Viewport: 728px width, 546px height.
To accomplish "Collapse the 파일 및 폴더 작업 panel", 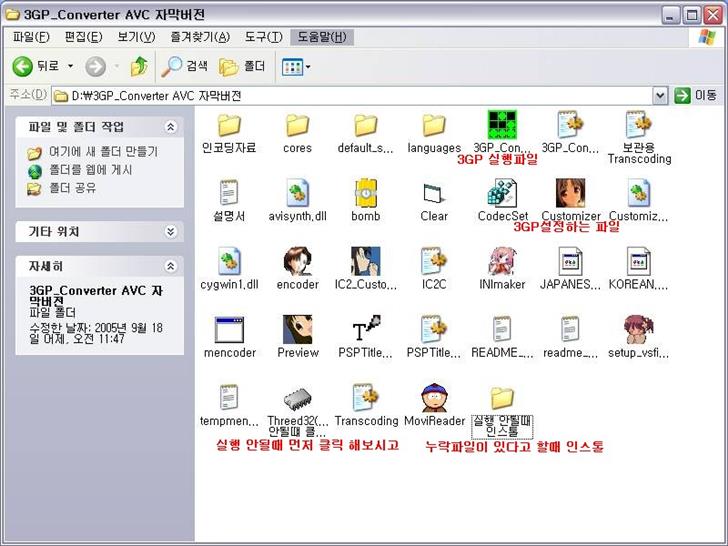I will [170, 127].
